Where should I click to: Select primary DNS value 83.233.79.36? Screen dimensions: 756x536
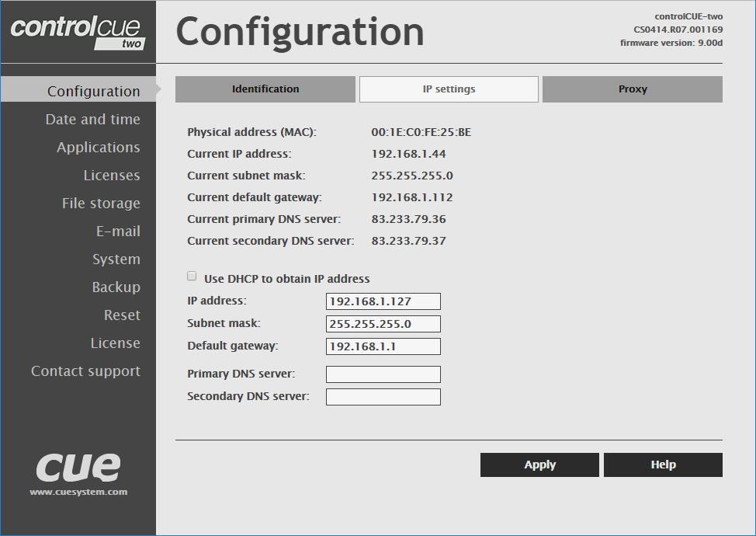click(408, 219)
